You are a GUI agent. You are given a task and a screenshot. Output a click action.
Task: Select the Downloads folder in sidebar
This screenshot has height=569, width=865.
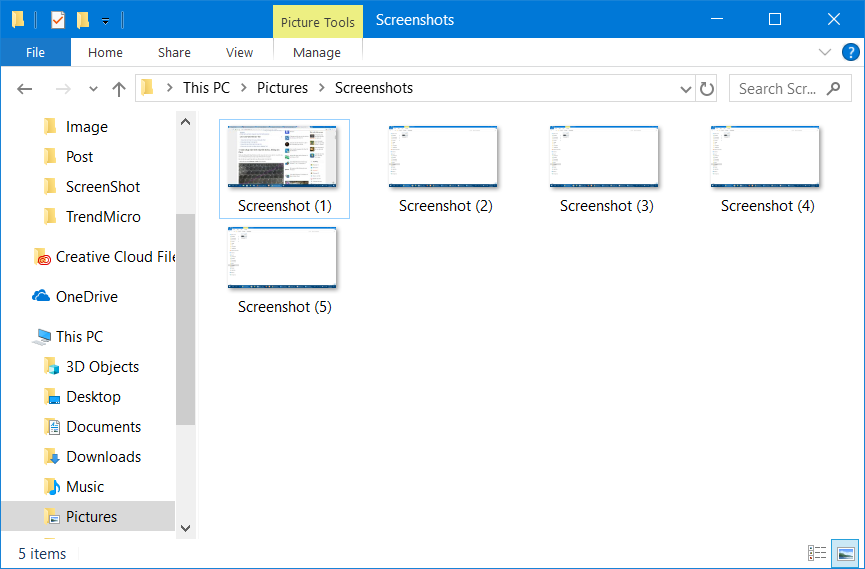pyautogui.click(x=103, y=457)
